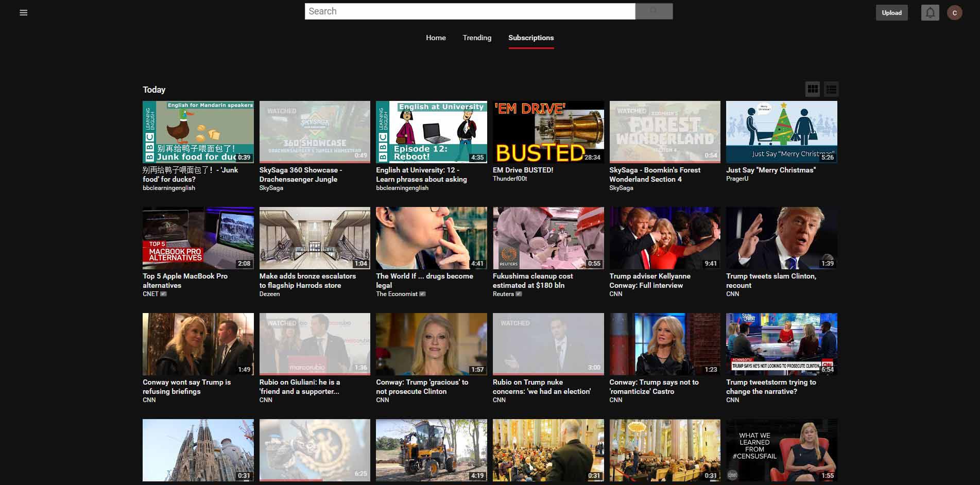This screenshot has height=485, width=980.
Task: Open Conway Trump 'gracious' thumbnail
Action: tap(432, 344)
